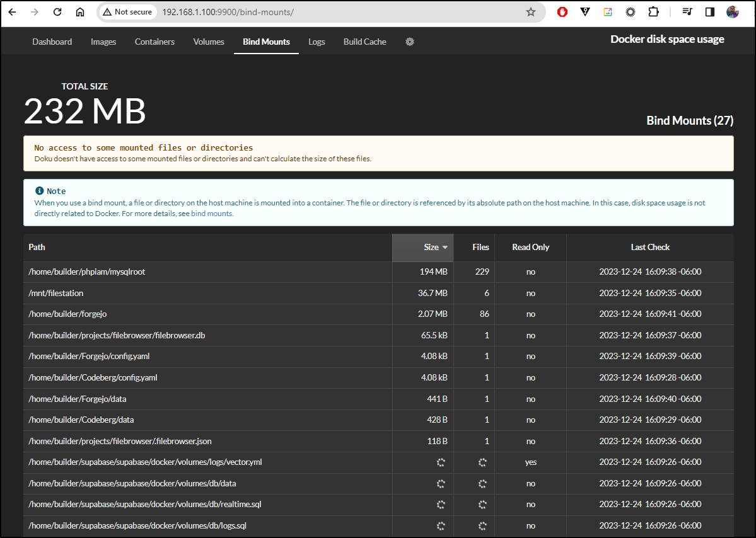Select the Bind Mounts tab

266,42
